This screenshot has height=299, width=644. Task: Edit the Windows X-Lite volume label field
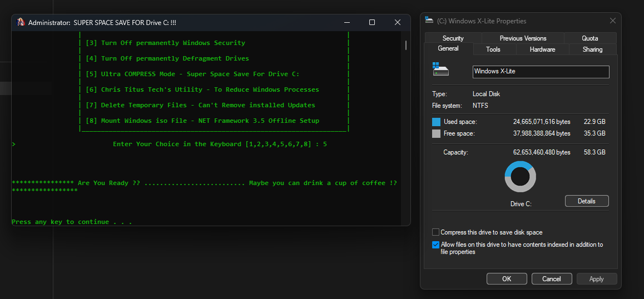541,72
